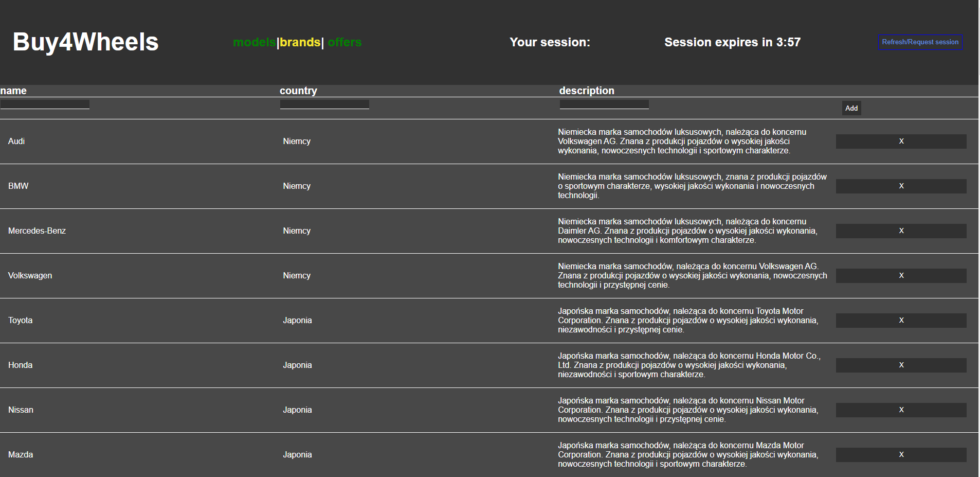Select the Mazda name cell
Screen dimensions: 980x477
[21, 455]
